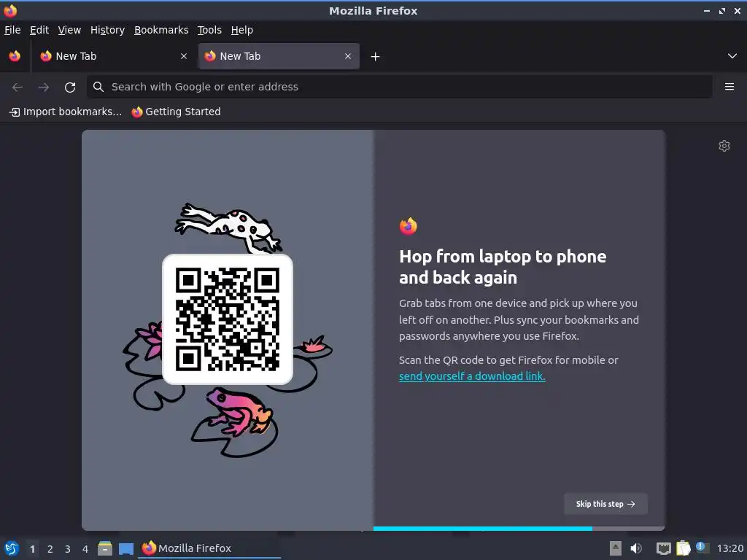Open the clipboard manager tray icon
The width and height of the screenshot is (747, 560).
pos(683,548)
